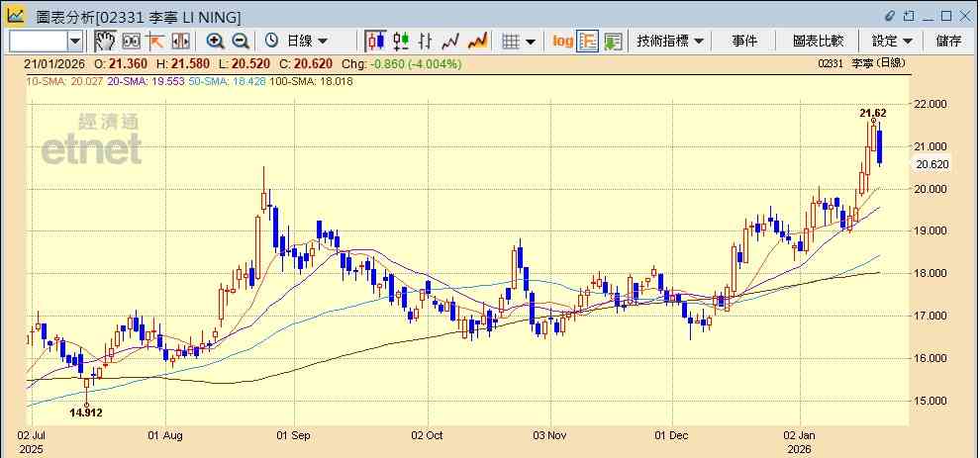Open the stock code combo arrow
The image size is (980, 458).
(x=75, y=42)
